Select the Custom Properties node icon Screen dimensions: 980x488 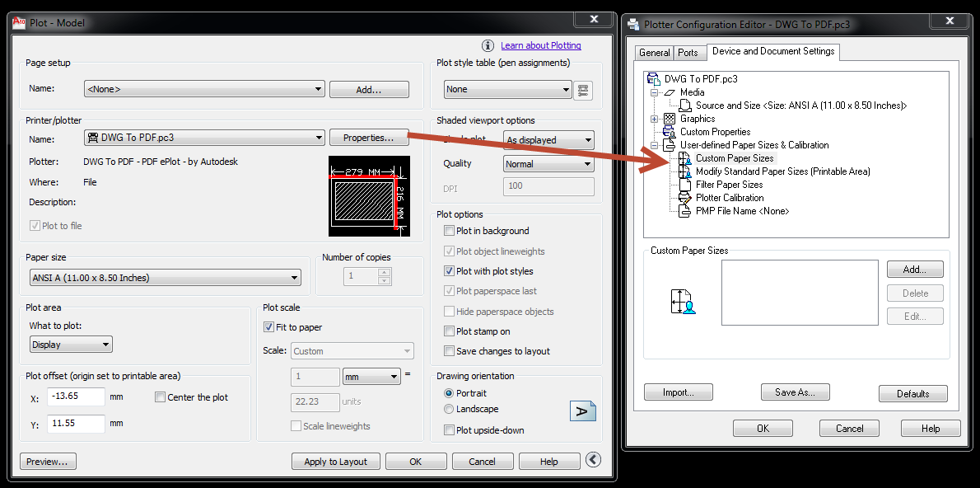(670, 132)
